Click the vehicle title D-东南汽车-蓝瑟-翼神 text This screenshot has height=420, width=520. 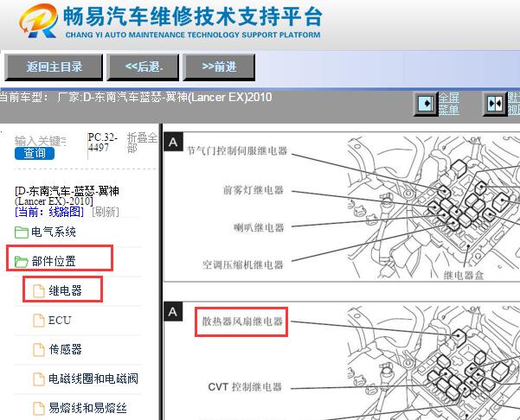[67, 196]
